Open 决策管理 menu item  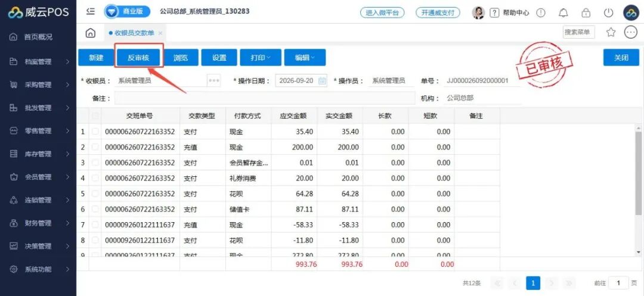tap(38, 246)
